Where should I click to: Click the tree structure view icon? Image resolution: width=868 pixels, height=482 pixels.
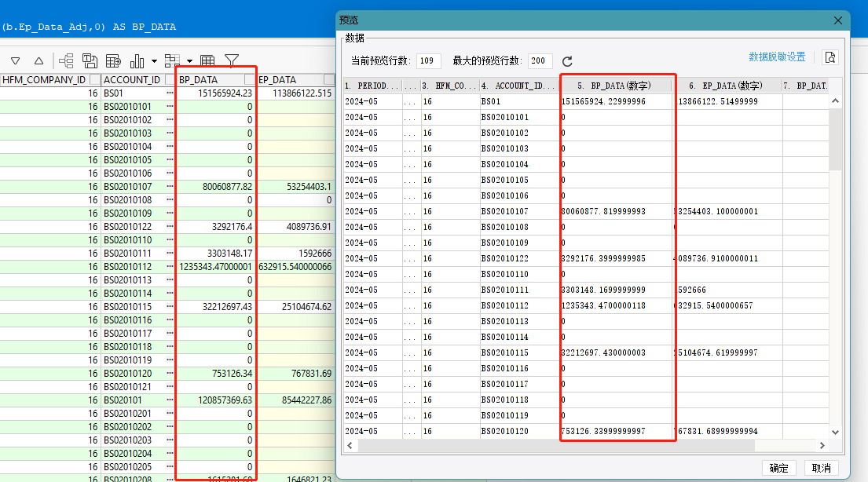67,60
